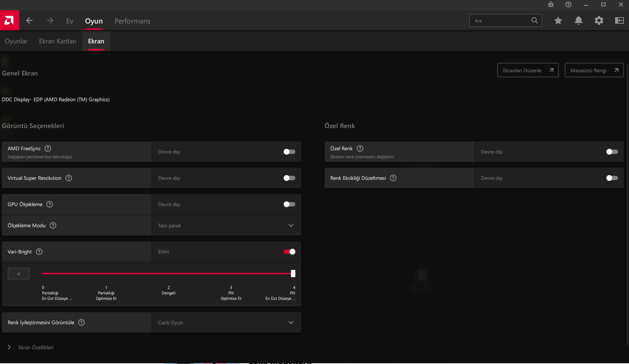This screenshot has width=629, height=364.
Task: Open the Renk İyileştirmesini Görüntüle dropdown
Action: (x=226, y=322)
